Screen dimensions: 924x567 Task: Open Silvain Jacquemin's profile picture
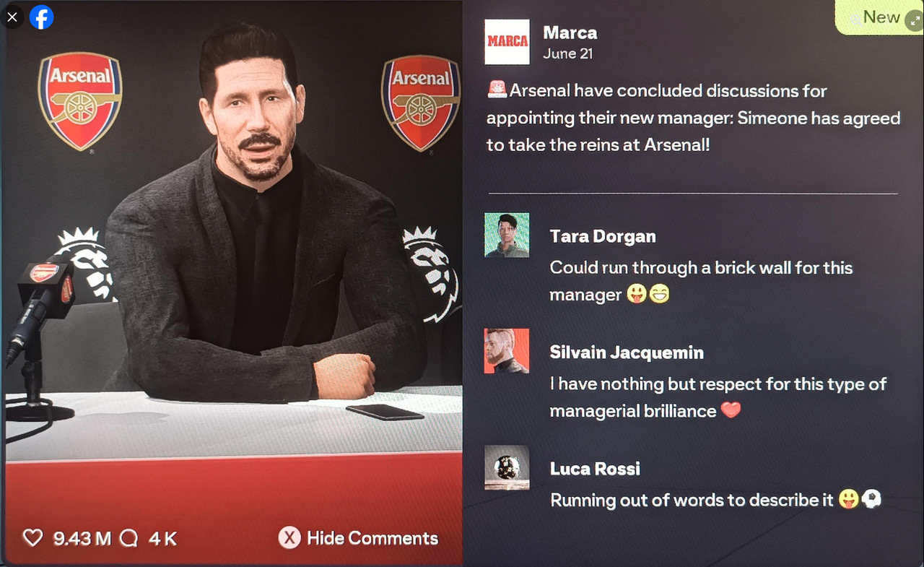[507, 351]
